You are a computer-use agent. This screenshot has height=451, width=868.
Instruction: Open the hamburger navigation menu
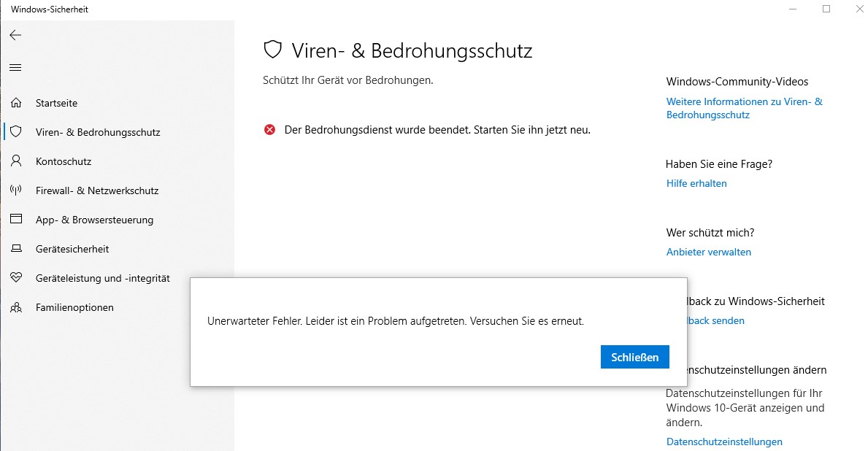point(15,68)
